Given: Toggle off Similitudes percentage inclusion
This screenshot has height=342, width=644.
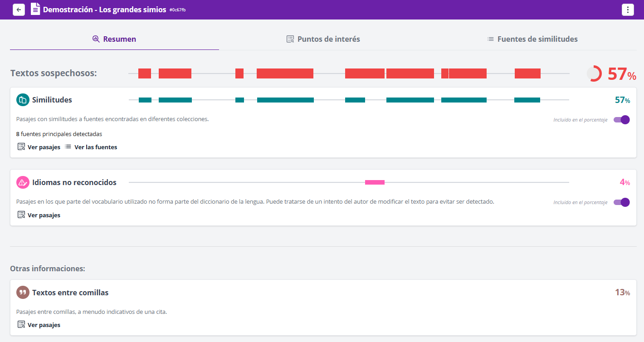Looking at the screenshot, I should pos(622,120).
